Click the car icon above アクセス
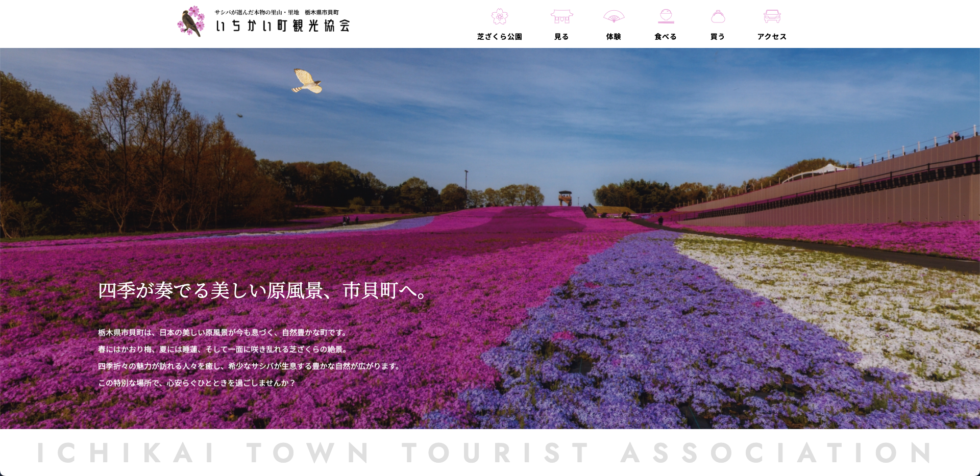 (772, 16)
